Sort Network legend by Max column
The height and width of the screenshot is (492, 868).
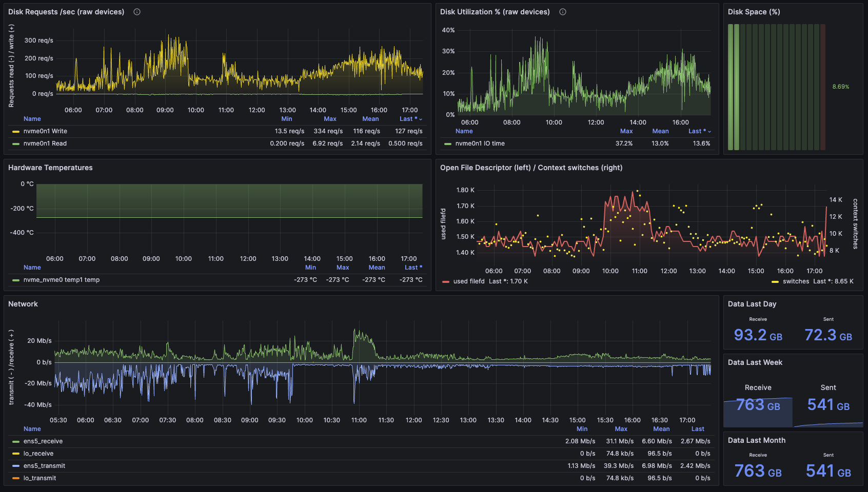click(621, 429)
